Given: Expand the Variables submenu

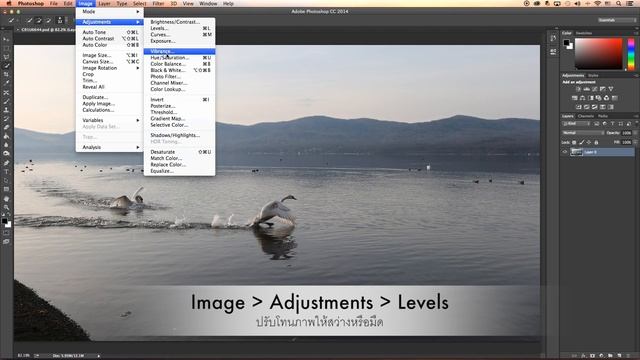Looking at the screenshot, I should click(109, 120).
